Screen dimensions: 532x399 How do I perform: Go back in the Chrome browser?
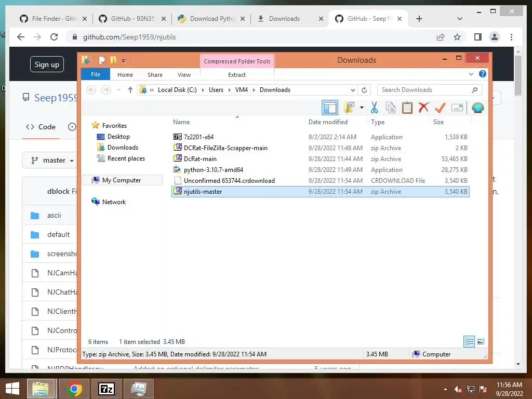click(x=21, y=37)
